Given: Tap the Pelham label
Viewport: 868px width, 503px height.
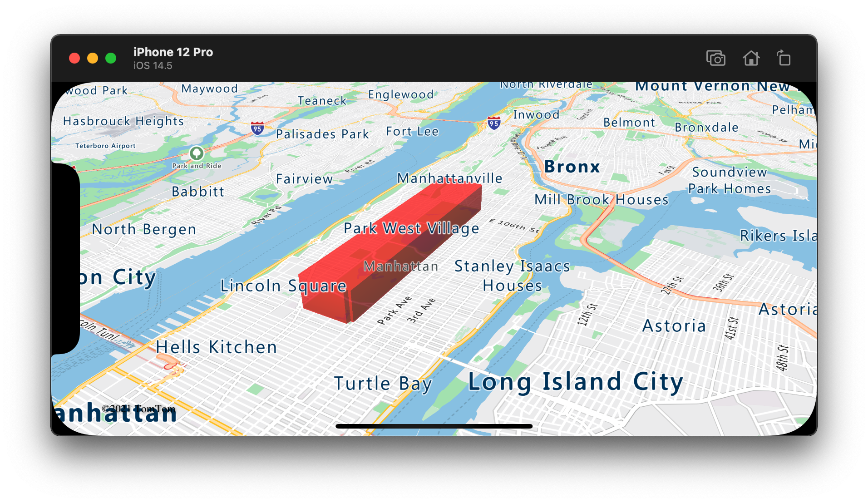Looking at the screenshot, I should (x=794, y=110).
